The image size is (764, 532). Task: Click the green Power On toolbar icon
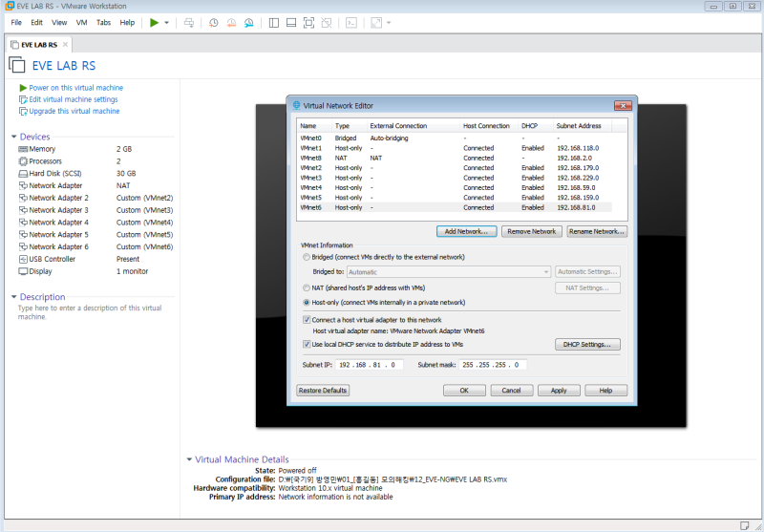pyautogui.click(x=154, y=22)
